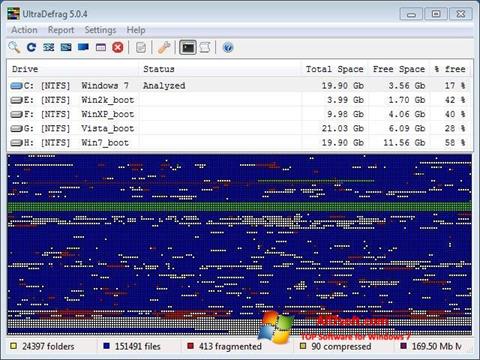480x360 pixels.
Task: Click the blue Help question icon
Action: pyautogui.click(x=228, y=47)
